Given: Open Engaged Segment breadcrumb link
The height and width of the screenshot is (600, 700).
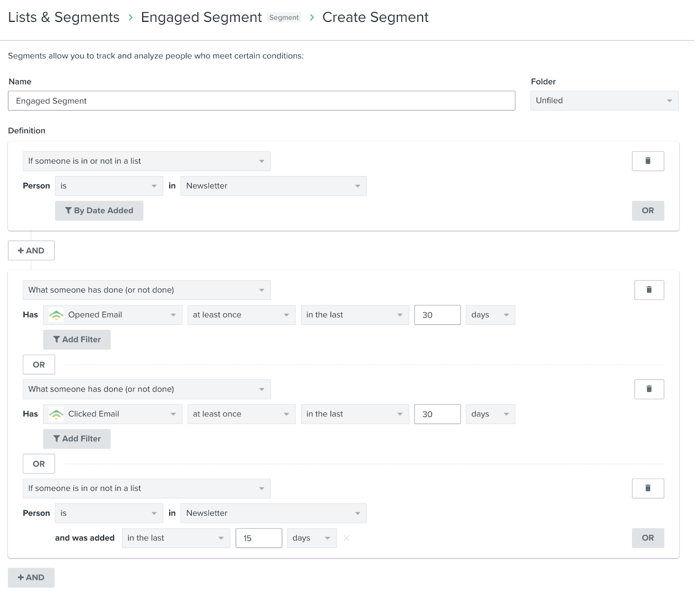Looking at the screenshot, I should pos(201,17).
